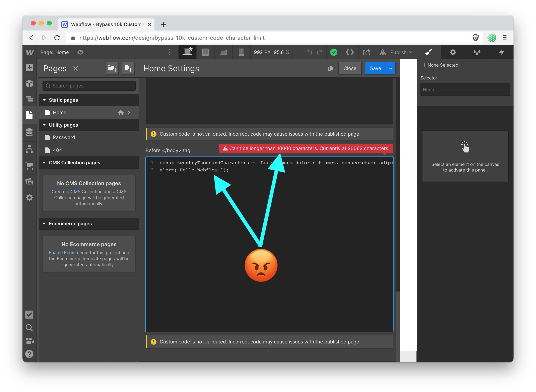Create a new page
This screenshot has height=392, width=536.
128,69
